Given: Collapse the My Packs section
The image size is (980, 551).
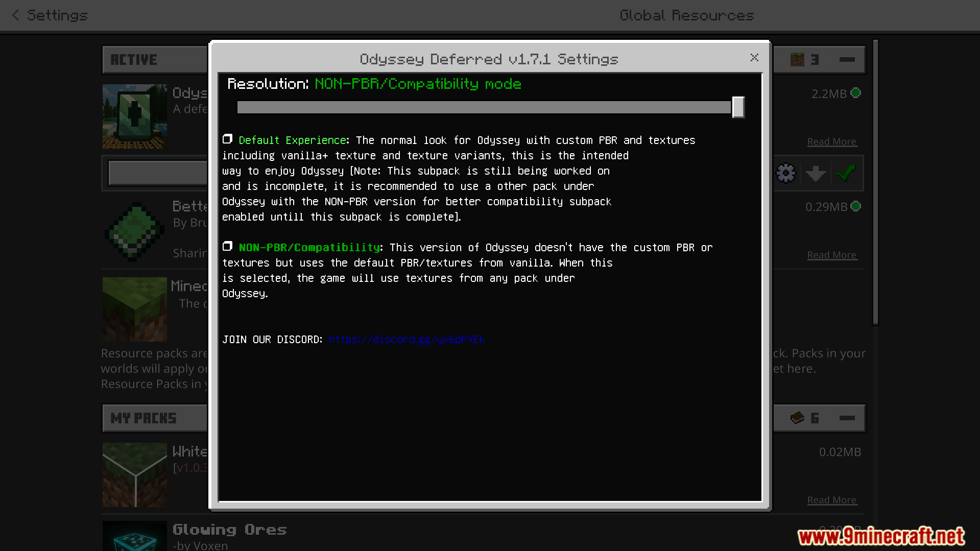Looking at the screenshot, I should tap(847, 418).
